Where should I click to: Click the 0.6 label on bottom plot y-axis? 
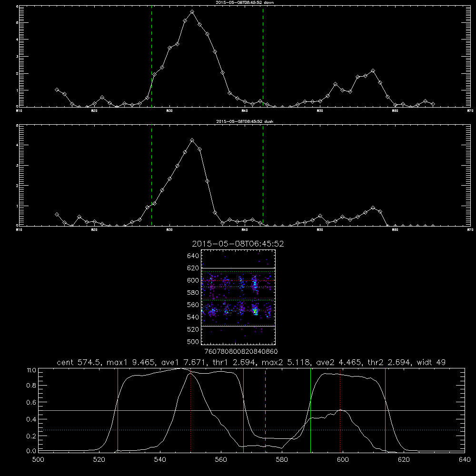[31, 402]
